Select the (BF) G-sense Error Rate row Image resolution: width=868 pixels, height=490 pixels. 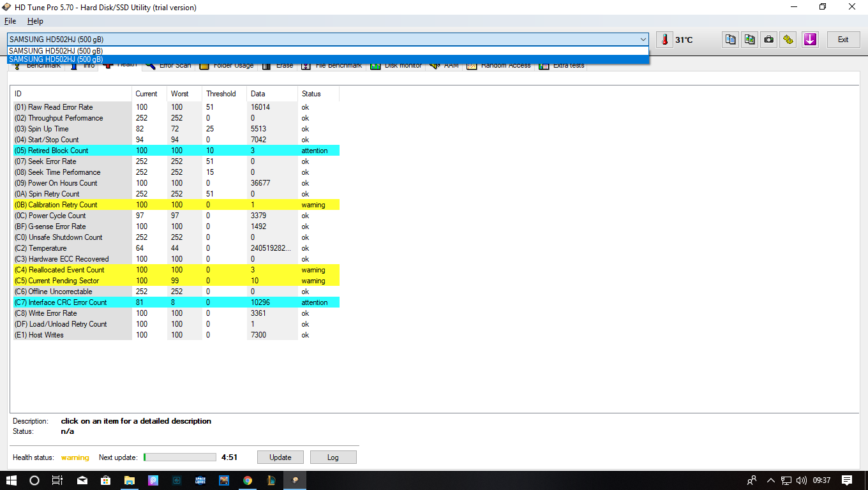click(x=176, y=226)
